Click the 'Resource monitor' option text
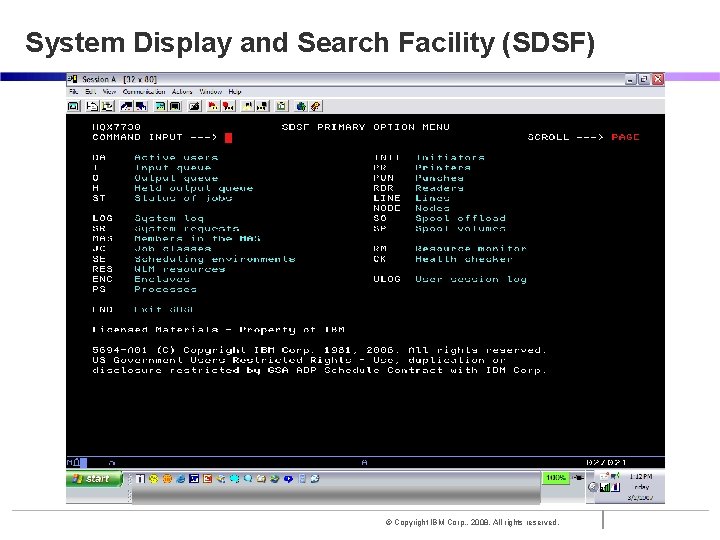 pyautogui.click(x=471, y=248)
